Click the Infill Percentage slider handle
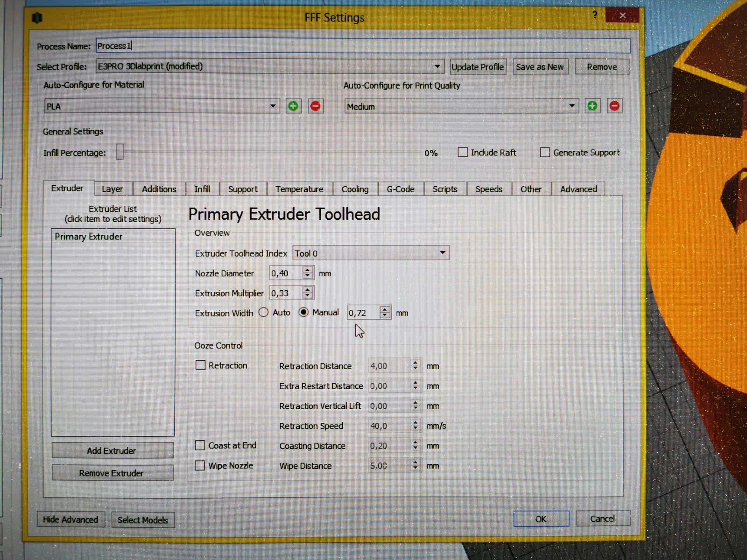Image resolution: width=747 pixels, height=560 pixels. point(120,152)
